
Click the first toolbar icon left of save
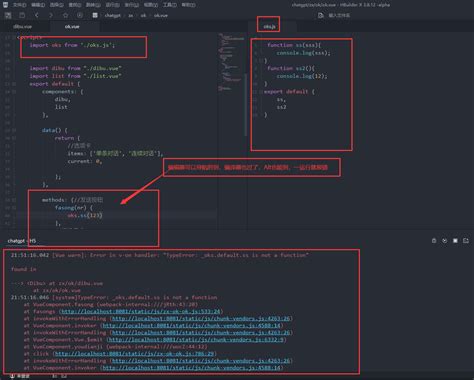8,15
